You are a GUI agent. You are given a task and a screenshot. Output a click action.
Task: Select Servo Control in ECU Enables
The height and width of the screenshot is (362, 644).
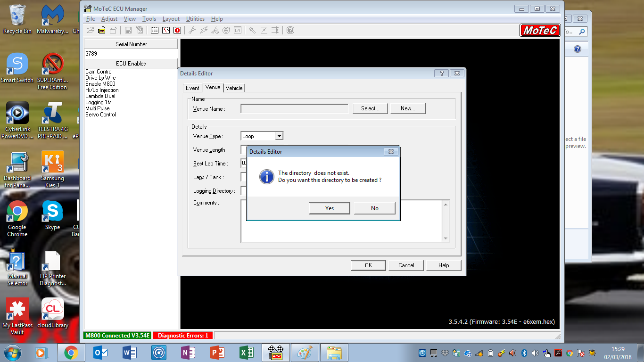[100, 115]
